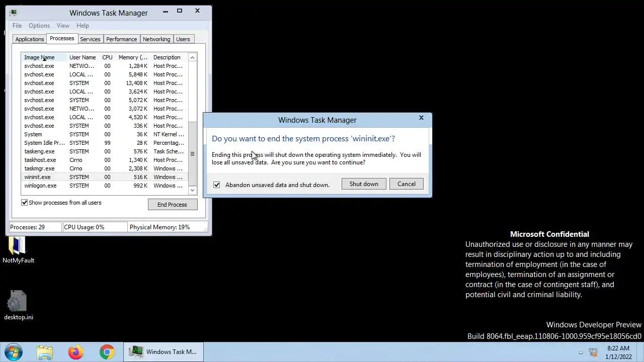Sort by CPU column header
Viewport: 644px width, 362px height.
[x=107, y=57]
